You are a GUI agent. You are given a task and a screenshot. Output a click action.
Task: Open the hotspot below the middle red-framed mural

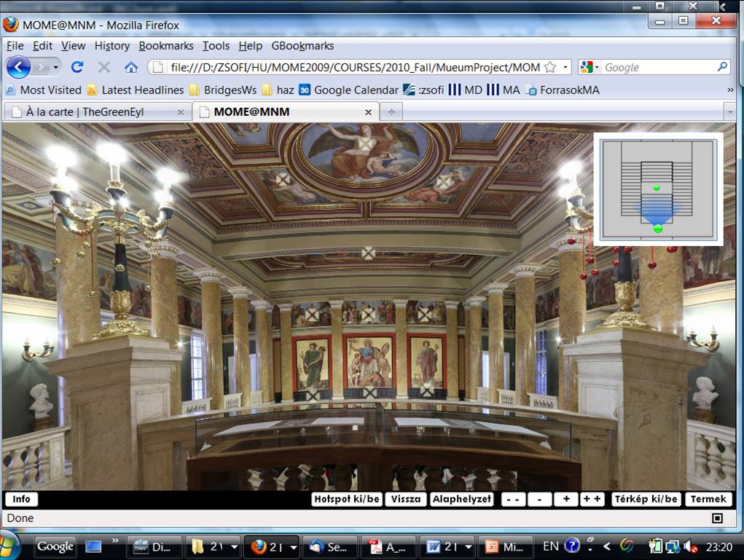click(369, 393)
